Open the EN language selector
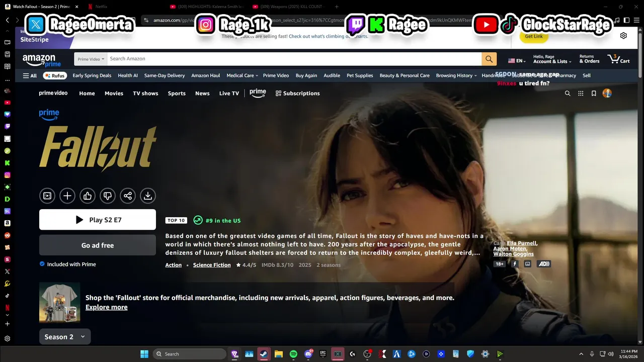 (x=517, y=61)
